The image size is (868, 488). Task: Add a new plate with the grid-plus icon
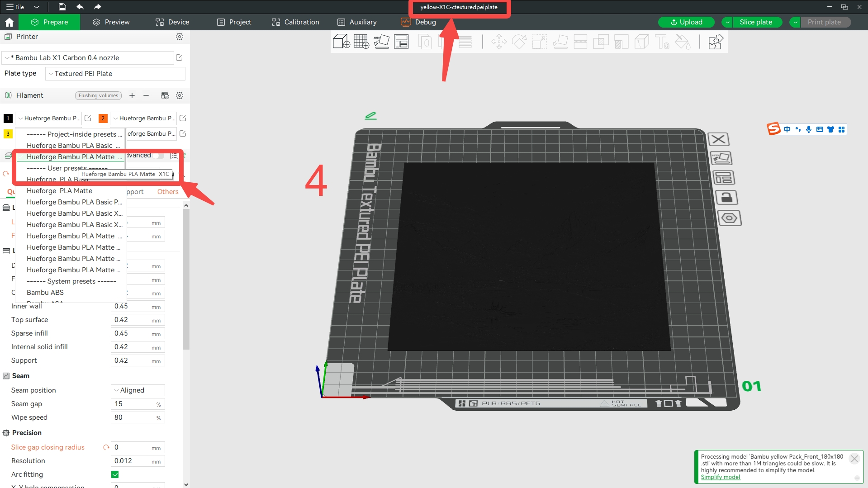pyautogui.click(x=361, y=42)
